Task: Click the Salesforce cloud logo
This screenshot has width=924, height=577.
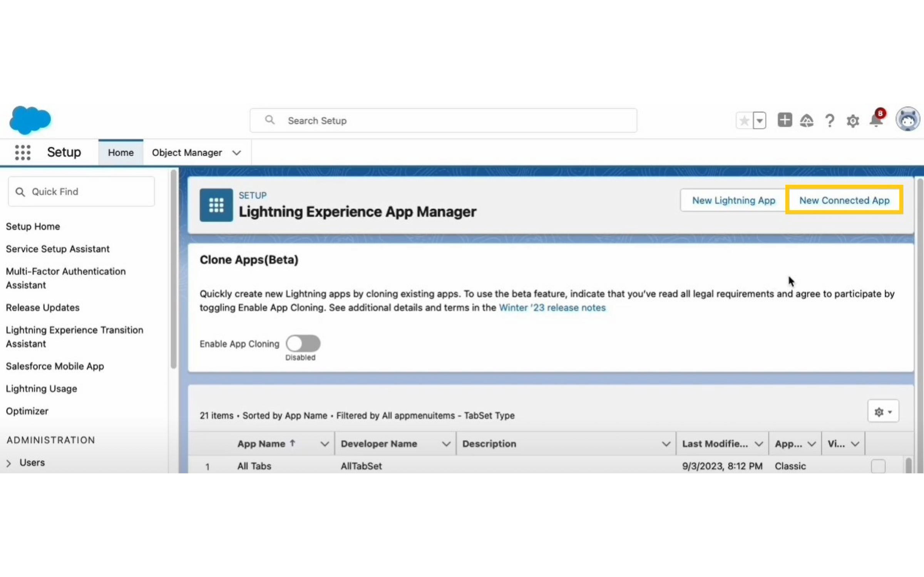Action: 30,120
